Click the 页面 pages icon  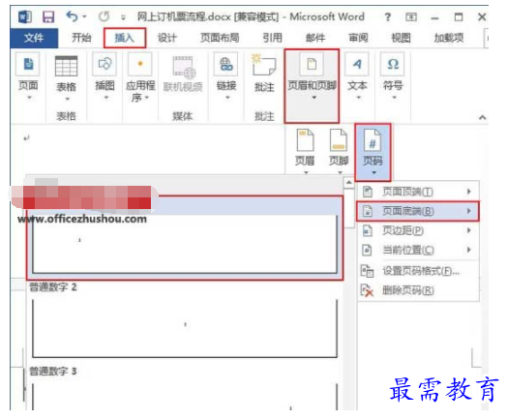[28, 64]
